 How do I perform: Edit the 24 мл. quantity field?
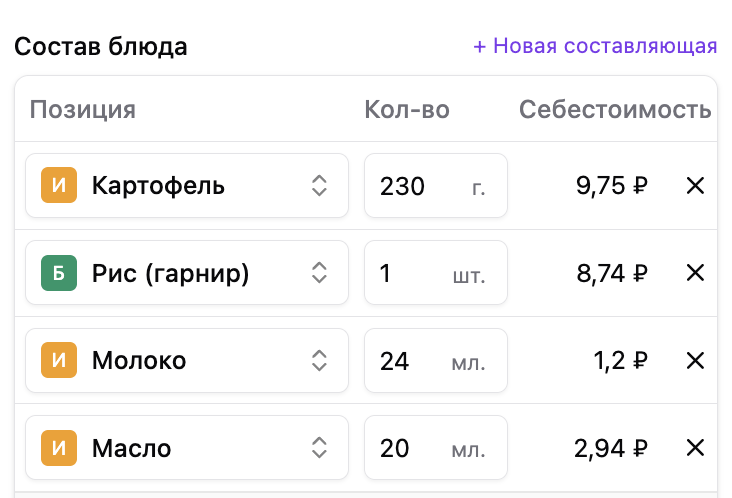tap(436, 360)
